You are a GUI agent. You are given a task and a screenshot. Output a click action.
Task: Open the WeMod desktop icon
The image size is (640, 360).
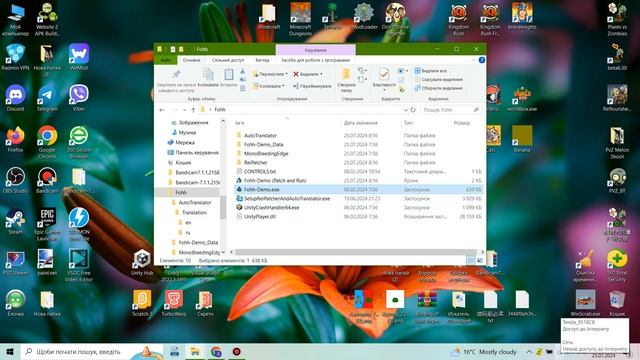[78, 57]
